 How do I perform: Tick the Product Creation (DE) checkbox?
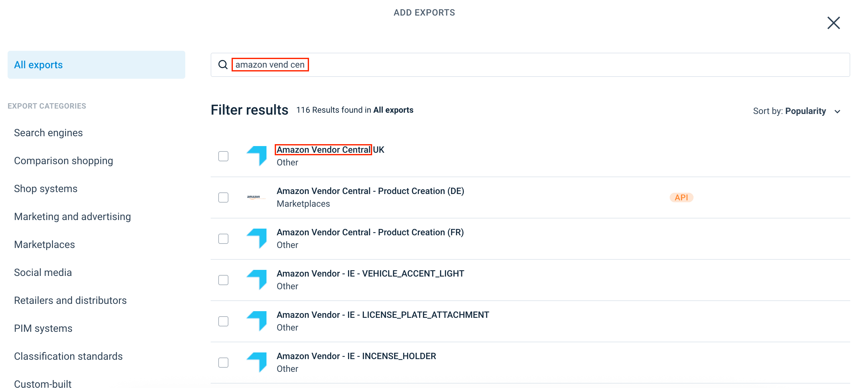click(223, 197)
